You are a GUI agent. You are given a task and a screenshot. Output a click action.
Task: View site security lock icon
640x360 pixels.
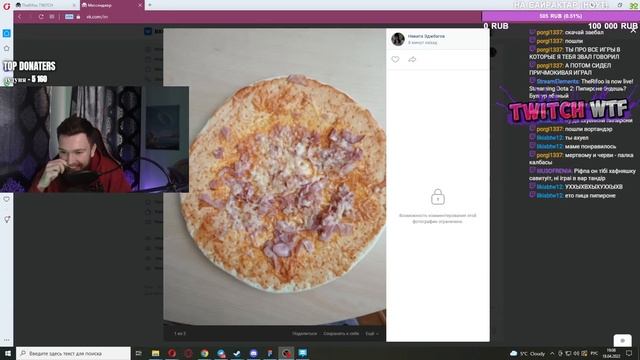click(x=78, y=17)
